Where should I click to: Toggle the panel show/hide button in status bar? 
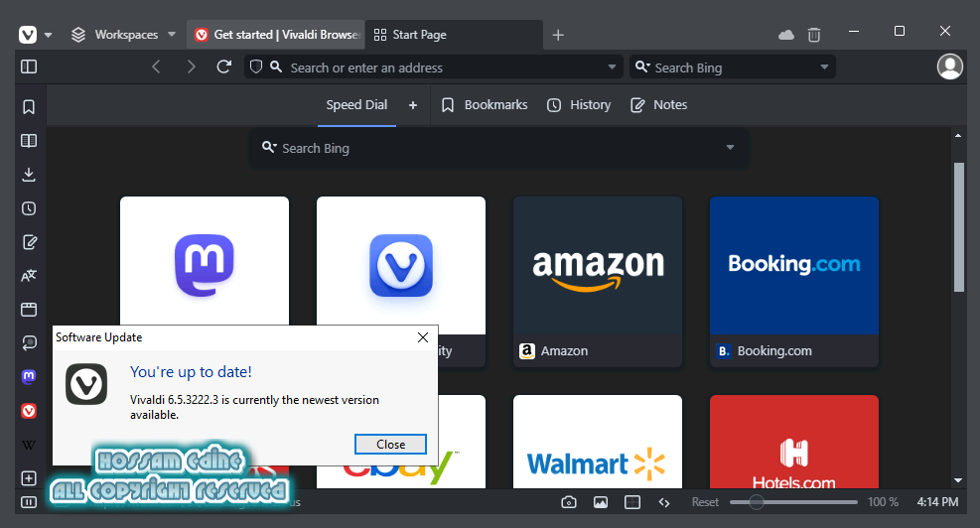(29, 502)
